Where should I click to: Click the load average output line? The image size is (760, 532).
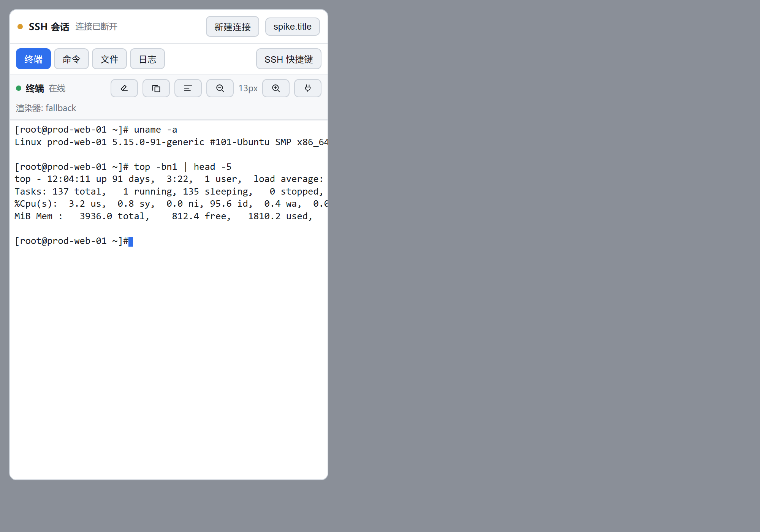pos(169,179)
